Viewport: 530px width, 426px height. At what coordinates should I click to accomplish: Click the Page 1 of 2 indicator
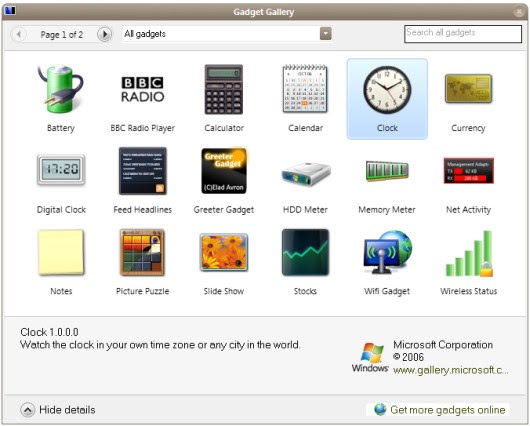tap(62, 34)
